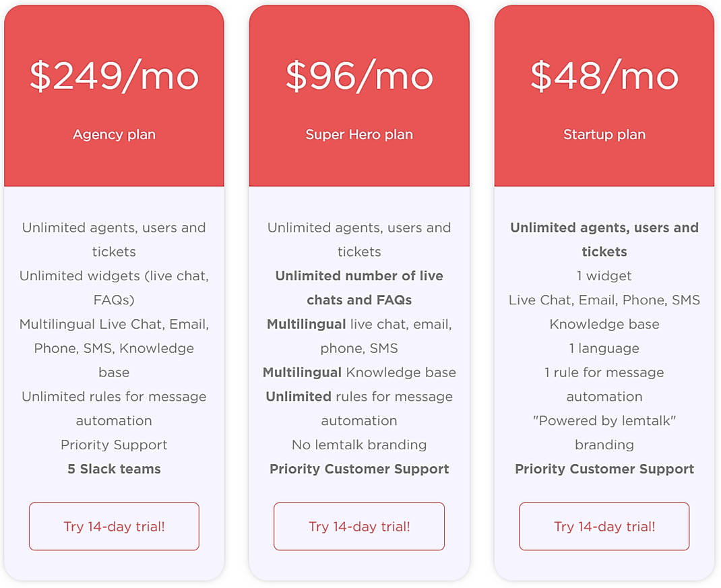Click Powered by lemtalk branding text
The width and height of the screenshot is (721, 588).
point(603,432)
